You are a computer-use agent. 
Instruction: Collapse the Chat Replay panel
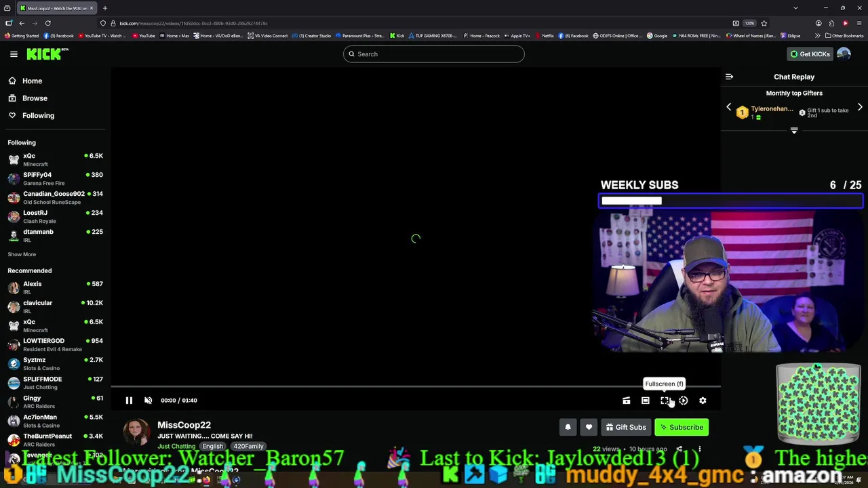[x=729, y=77]
